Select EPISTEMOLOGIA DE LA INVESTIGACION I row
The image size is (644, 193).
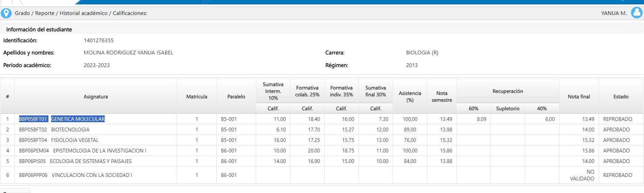[322, 151]
